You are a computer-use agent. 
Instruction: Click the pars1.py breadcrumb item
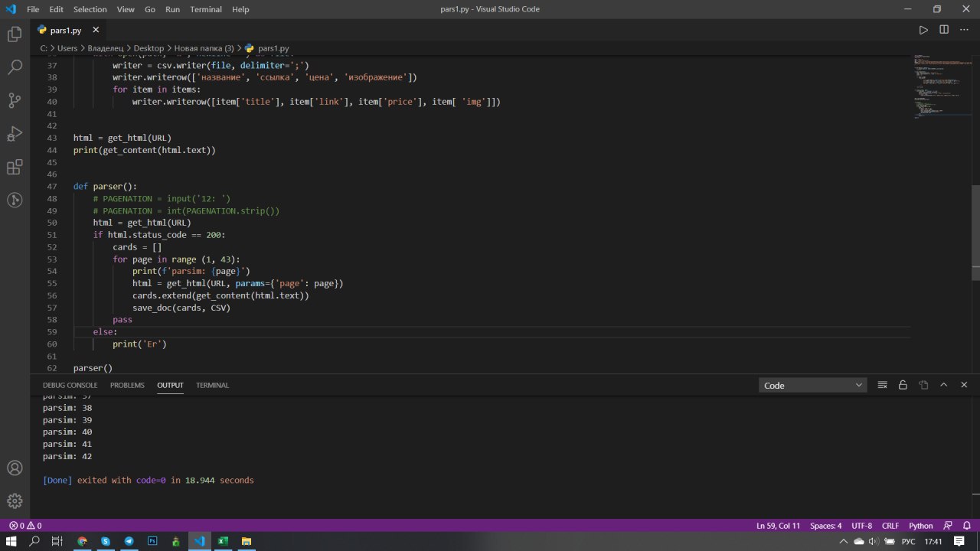point(267,48)
